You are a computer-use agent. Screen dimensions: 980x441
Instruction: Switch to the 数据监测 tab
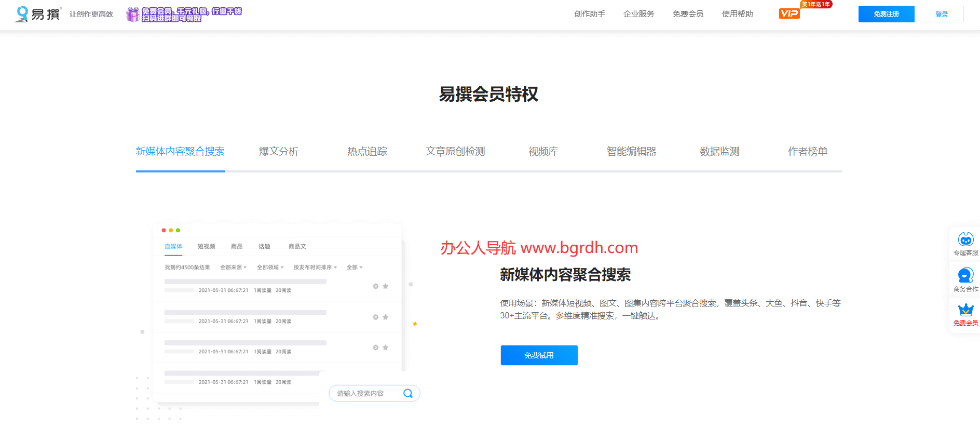[x=720, y=151]
